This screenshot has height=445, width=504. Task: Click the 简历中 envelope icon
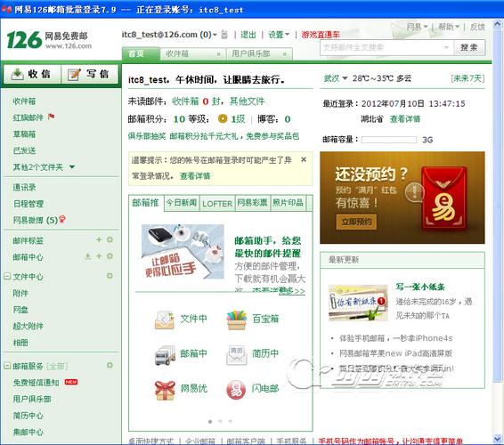(237, 355)
